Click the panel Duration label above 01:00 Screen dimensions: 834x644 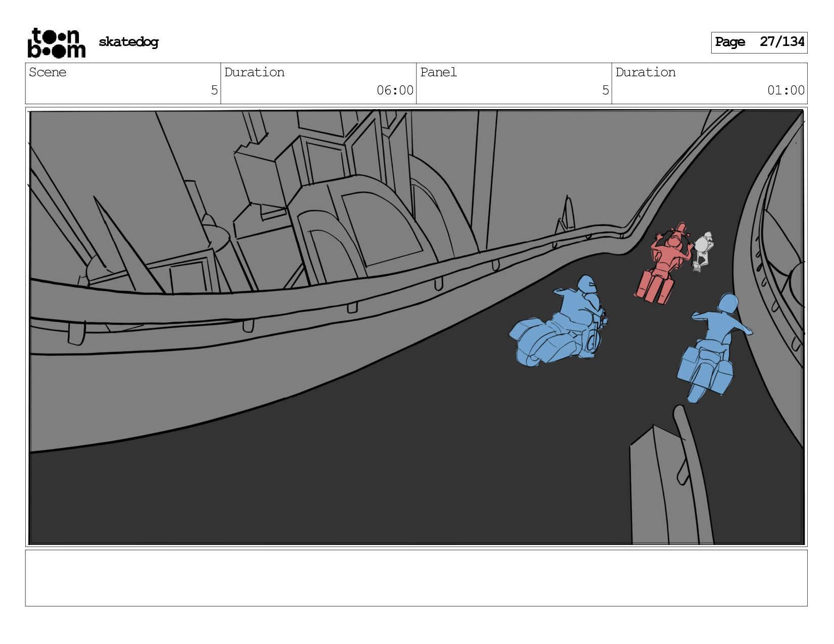tap(645, 72)
